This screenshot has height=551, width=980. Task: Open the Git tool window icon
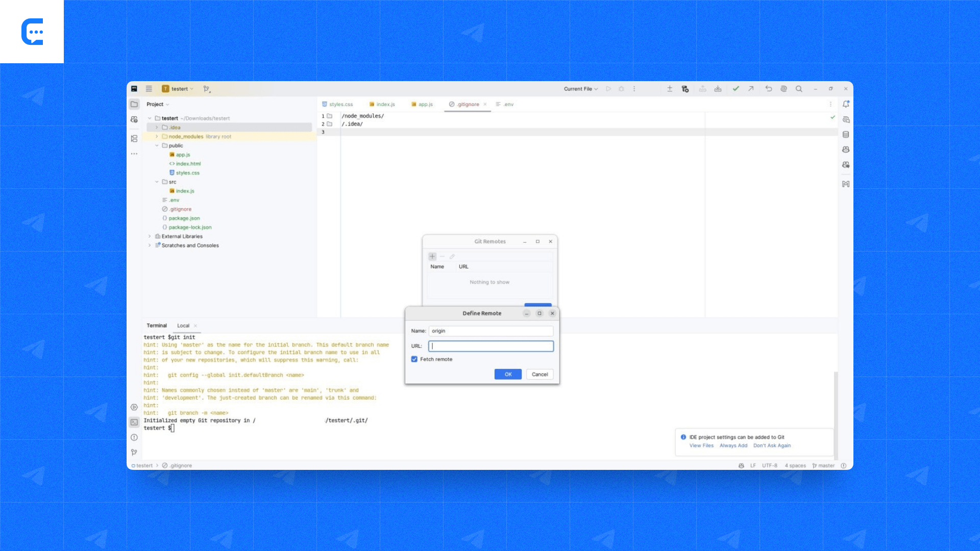(x=134, y=453)
